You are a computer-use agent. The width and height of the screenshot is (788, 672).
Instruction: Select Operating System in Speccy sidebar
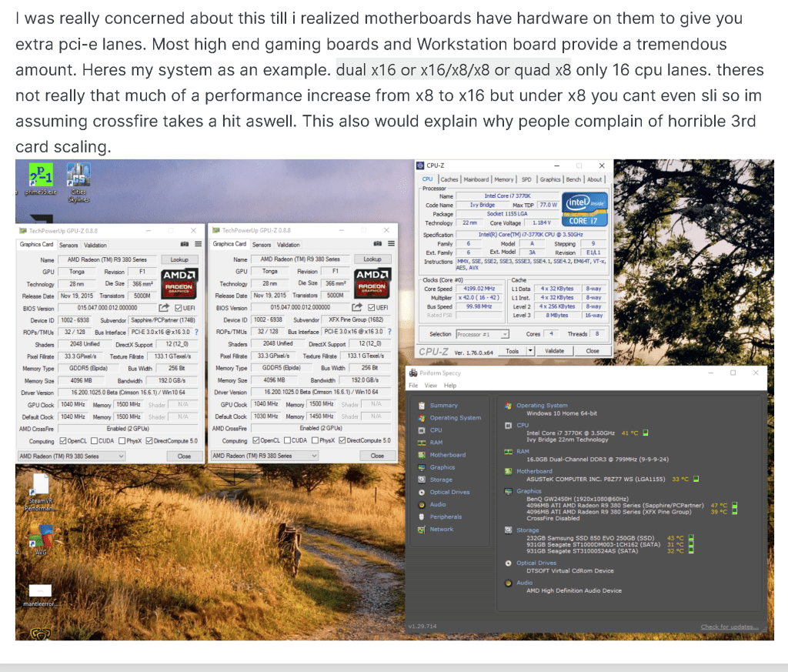point(455,418)
